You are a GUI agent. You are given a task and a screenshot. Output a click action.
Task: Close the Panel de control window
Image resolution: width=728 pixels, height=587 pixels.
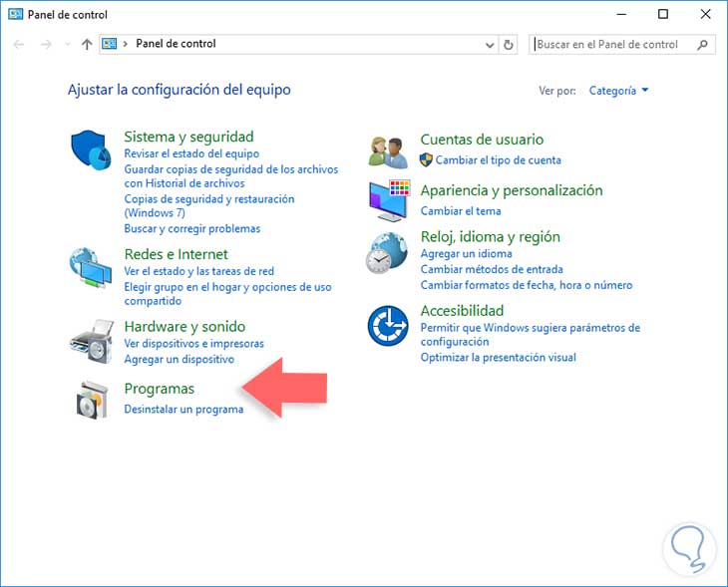pyautogui.click(x=706, y=14)
